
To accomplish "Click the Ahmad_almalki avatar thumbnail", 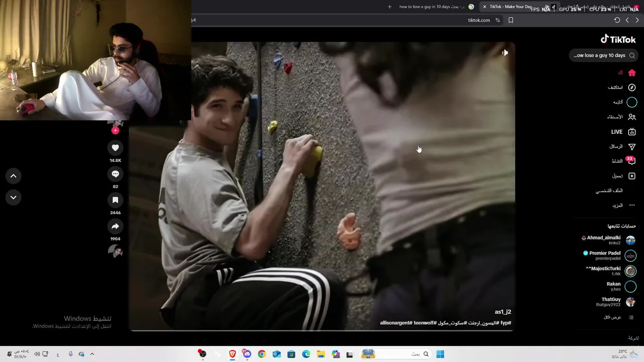I will (x=630, y=240).
